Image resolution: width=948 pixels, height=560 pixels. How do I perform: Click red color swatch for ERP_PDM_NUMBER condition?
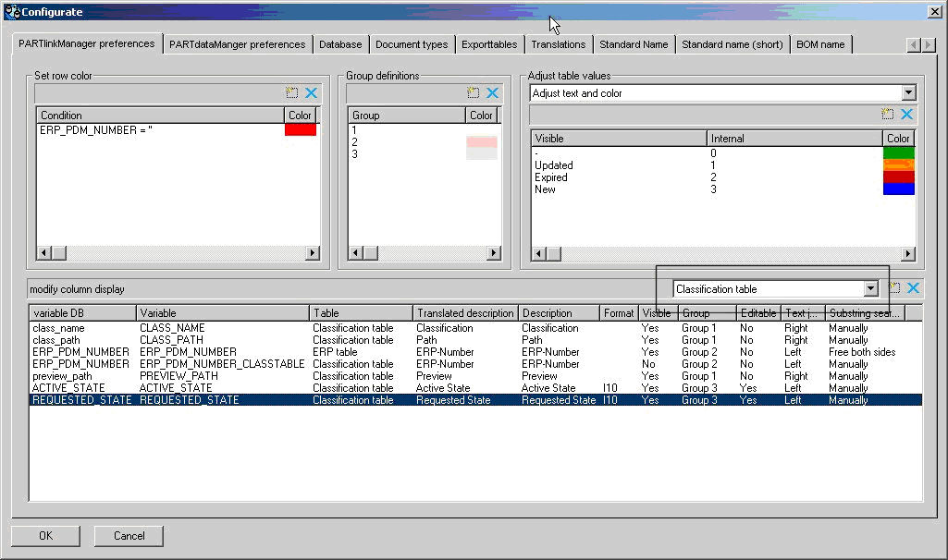301,130
